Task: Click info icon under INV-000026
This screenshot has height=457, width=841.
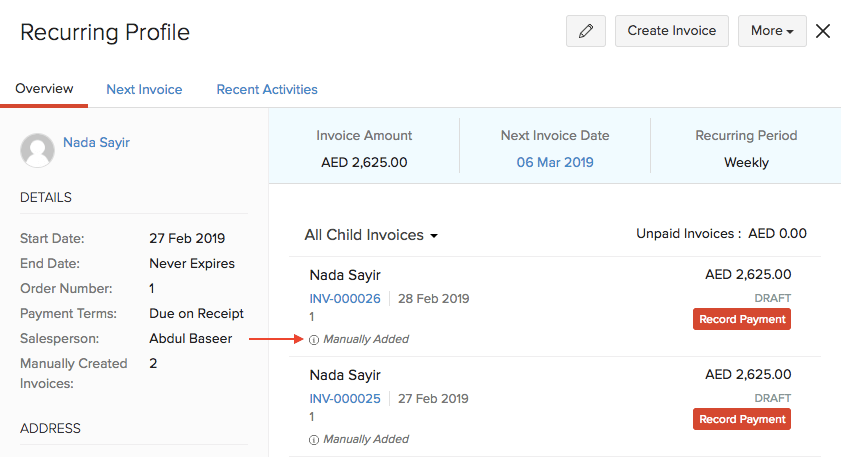Action: click(314, 340)
